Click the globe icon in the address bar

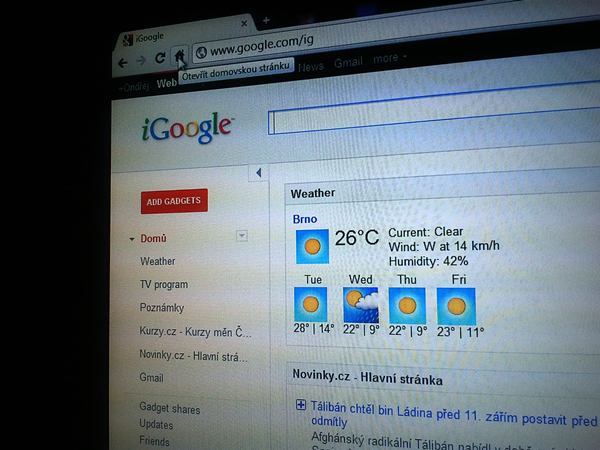point(201,52)
